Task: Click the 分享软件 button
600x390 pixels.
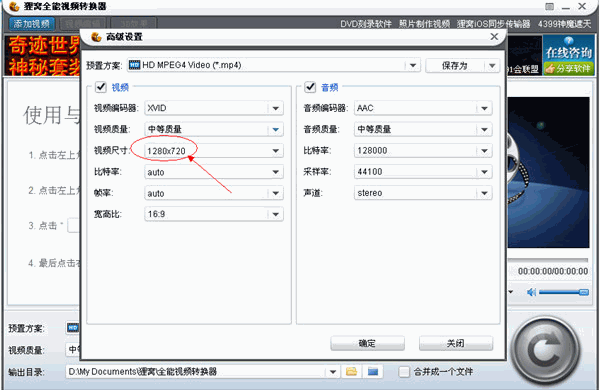Action: (569, 69)
